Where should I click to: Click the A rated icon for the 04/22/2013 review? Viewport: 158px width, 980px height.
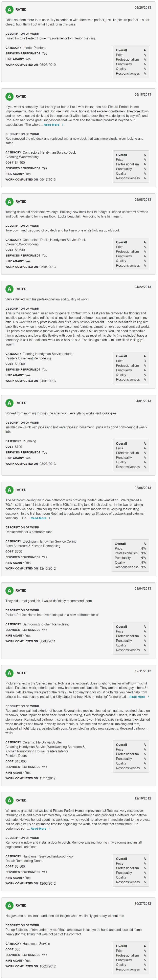click(x=9, y=289)
